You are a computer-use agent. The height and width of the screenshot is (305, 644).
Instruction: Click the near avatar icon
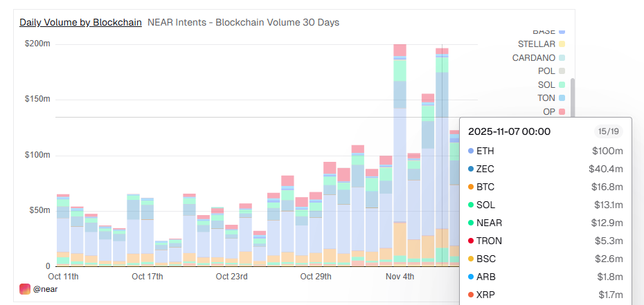[25, 289]
